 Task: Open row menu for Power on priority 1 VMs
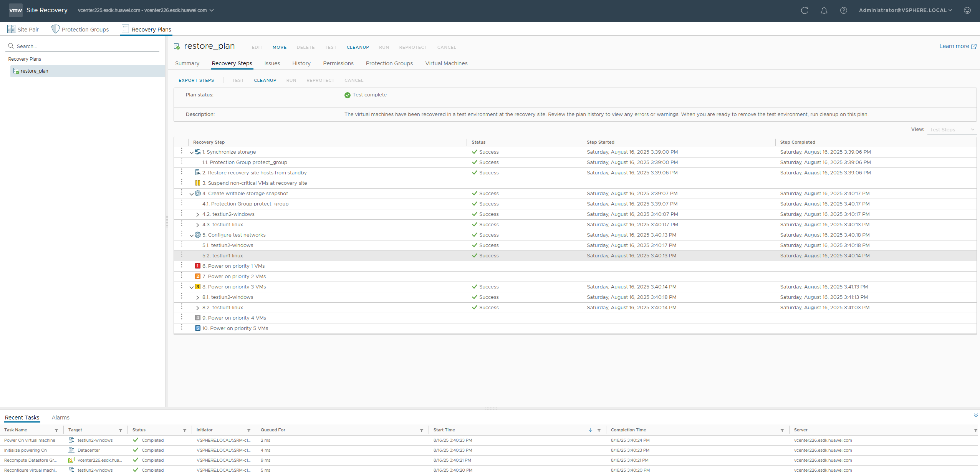click(182, 265)
